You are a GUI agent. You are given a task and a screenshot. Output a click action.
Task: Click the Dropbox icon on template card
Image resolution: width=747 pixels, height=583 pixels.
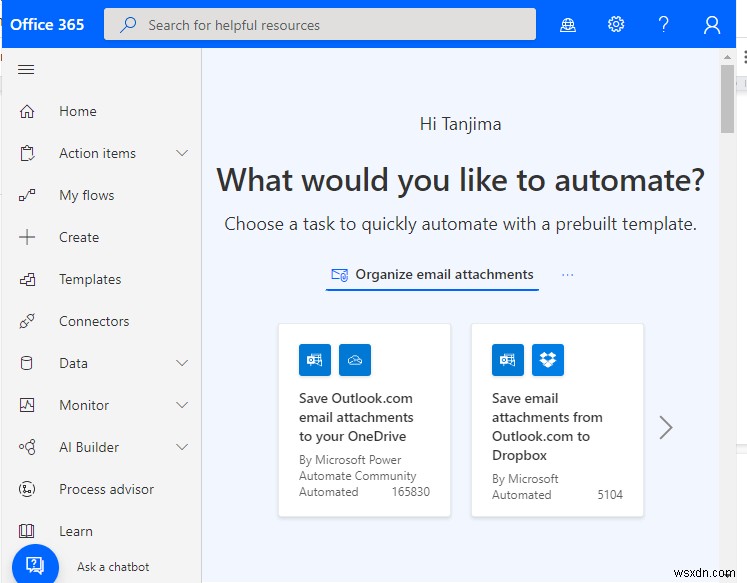(548, 360)
